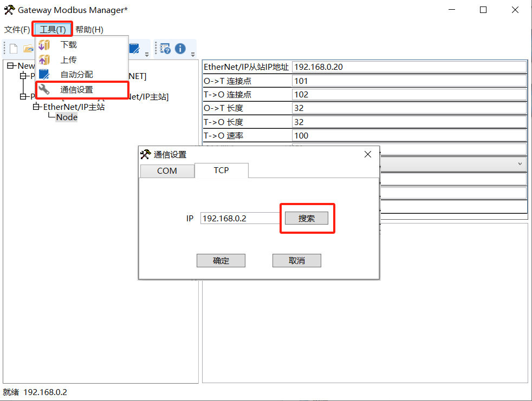The height and width of the screenshot is (401, 532).
Task: Click the blue info about icon
Action: (x=180, y=49)
